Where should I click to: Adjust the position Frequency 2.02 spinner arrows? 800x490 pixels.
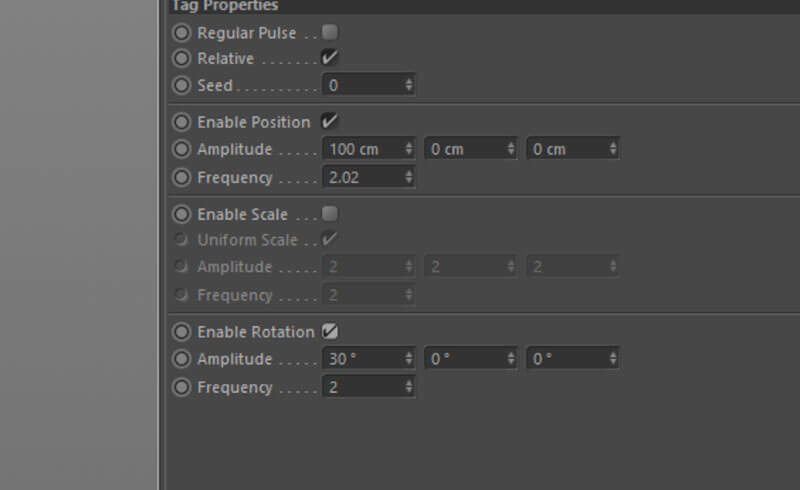click(x=408, y=177)
